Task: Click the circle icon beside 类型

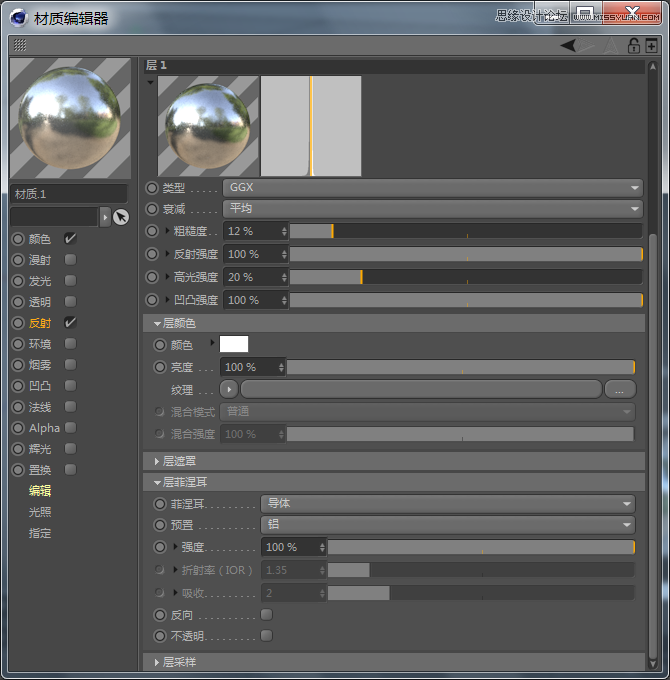Action: [152, 187]
